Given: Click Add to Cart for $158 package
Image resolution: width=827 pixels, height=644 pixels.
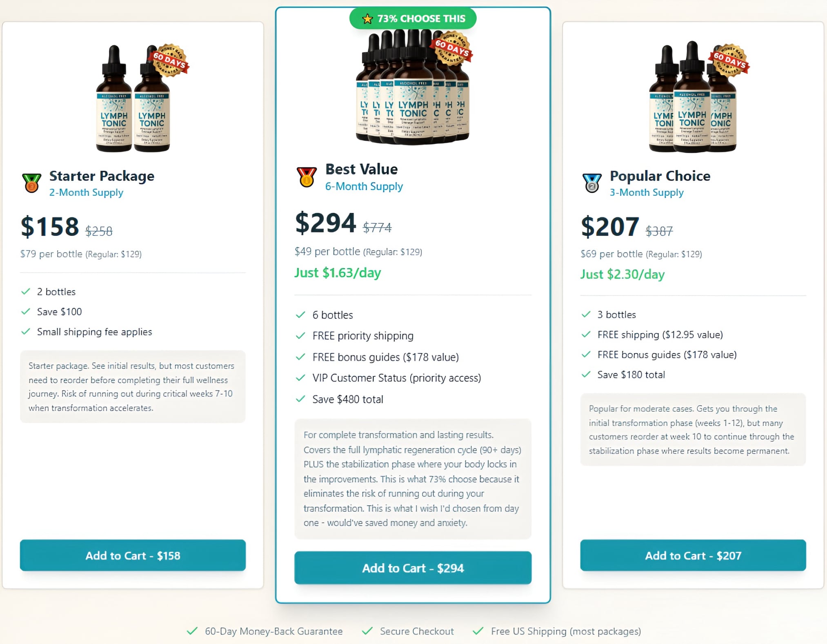Looking at the screenshot, I should (x=132, y=555).
